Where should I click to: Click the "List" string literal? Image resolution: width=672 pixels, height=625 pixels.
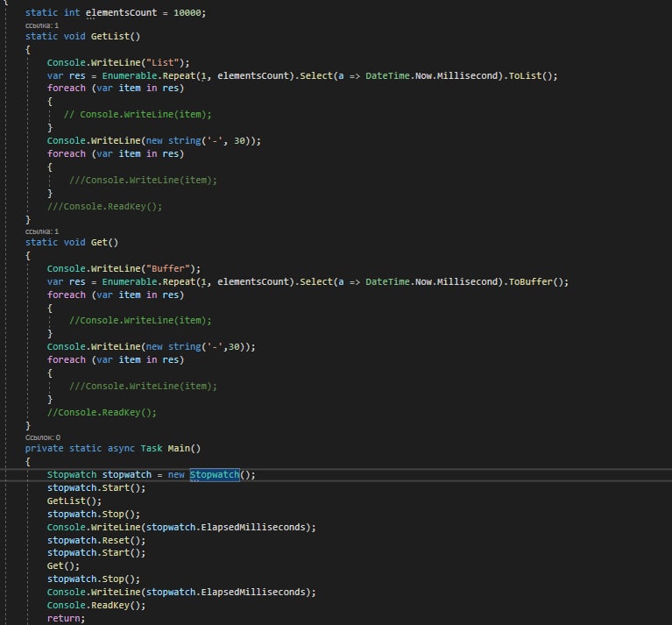click(x=163, y=62)
